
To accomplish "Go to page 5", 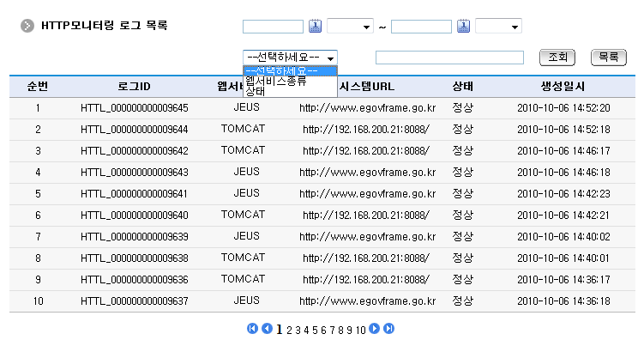I will (x=315, y=331).
